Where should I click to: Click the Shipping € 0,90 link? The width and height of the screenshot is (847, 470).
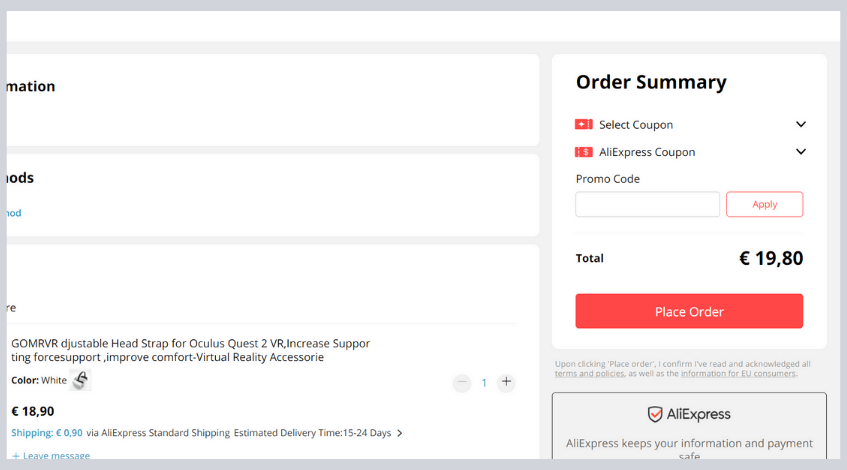47,433
